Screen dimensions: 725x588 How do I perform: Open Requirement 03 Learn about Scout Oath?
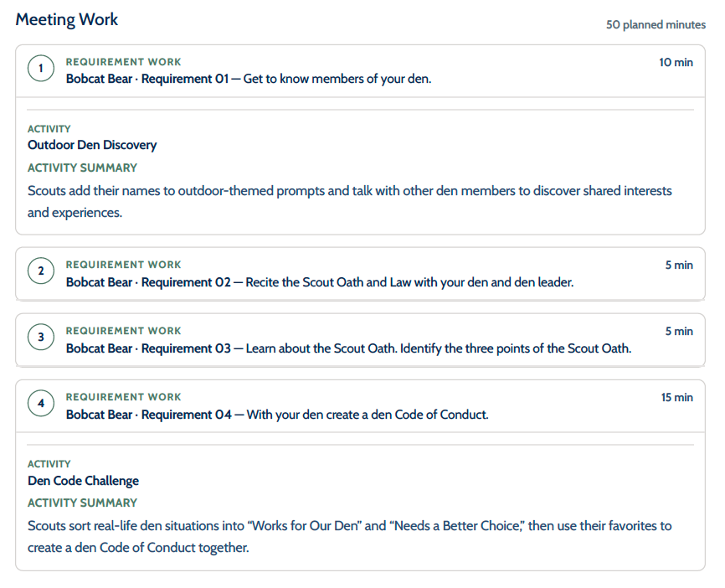(348, 348)
